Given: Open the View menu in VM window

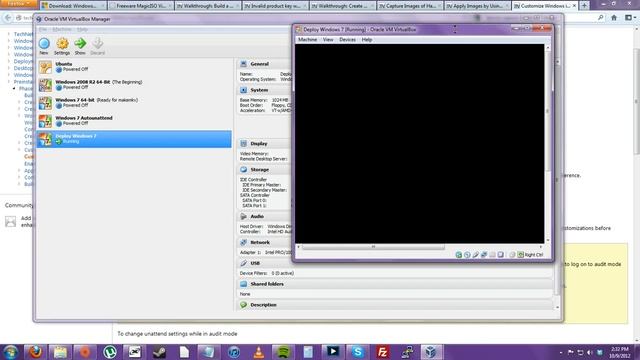Looking at the screenshot, I should tap(328, 40).
